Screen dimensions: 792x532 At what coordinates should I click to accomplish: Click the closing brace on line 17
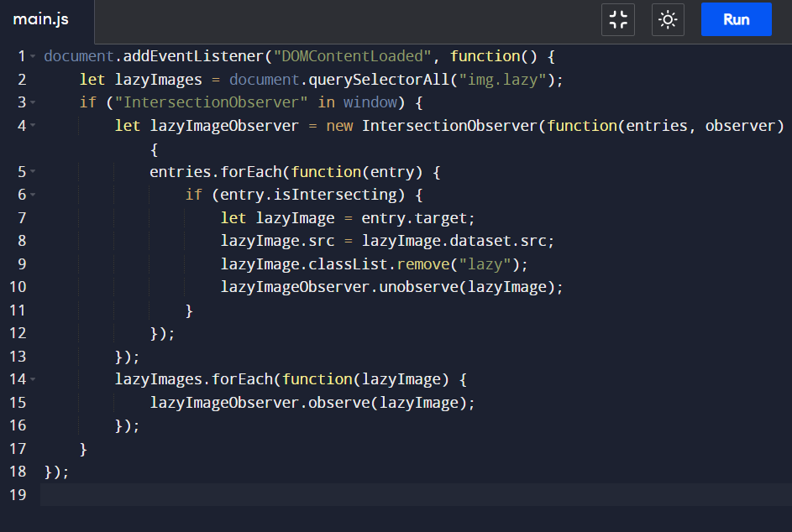pos(83,449)
